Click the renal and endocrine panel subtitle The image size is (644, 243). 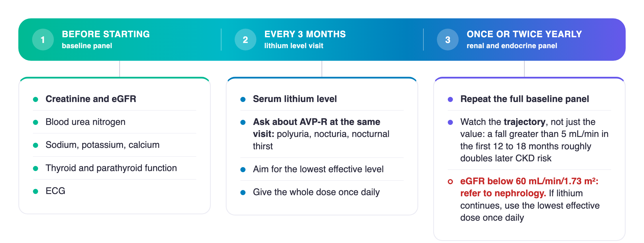(512, 46)
